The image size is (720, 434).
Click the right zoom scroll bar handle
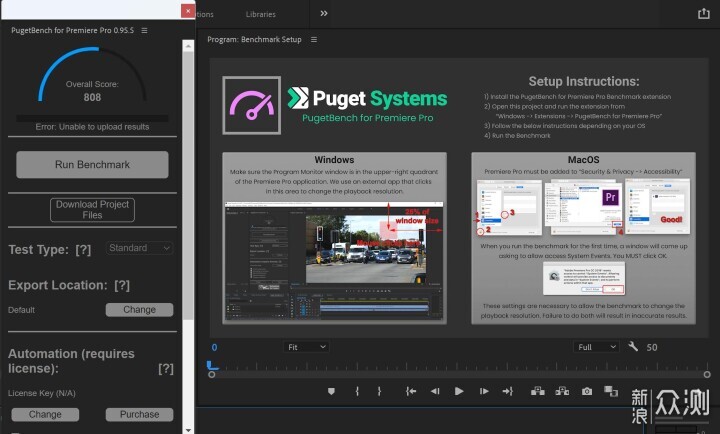[x=707, y=375]
